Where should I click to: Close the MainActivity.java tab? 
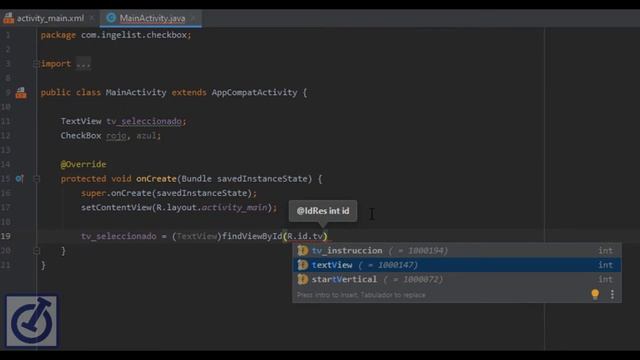tap(193, 18)
